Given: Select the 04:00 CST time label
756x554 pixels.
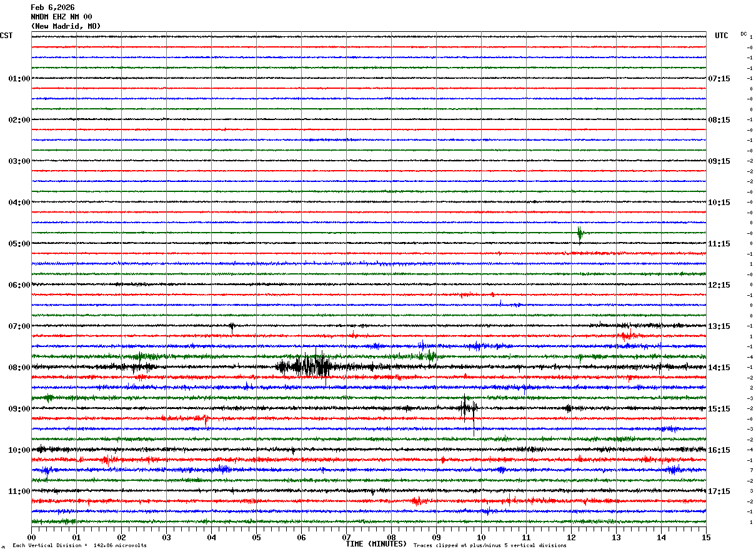Looking at the screenshot, I should pos(19,203).
